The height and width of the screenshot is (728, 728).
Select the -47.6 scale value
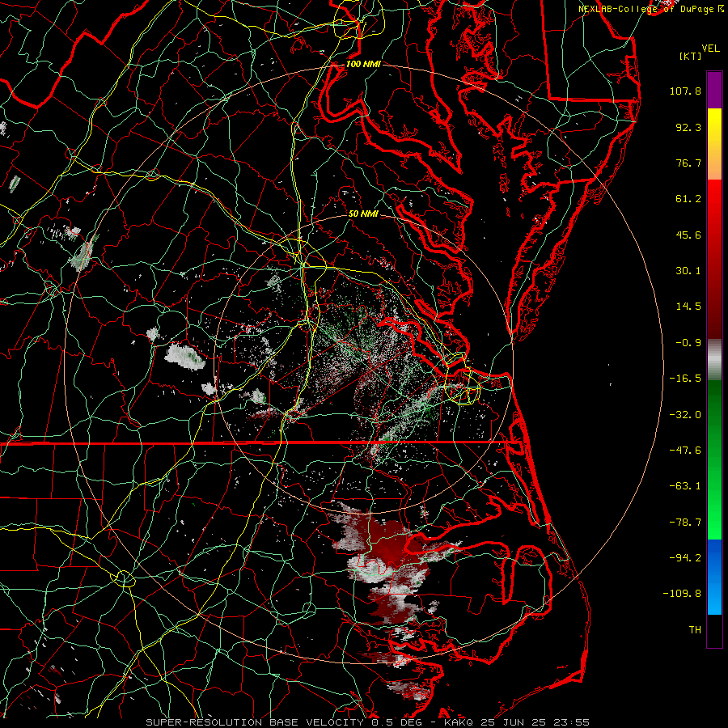click(685, 451)
